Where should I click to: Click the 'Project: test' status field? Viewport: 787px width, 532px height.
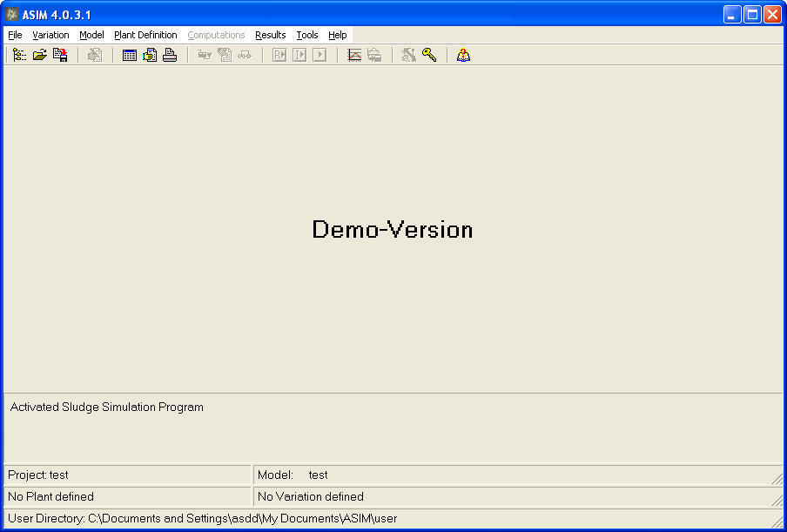coord(127,475)
